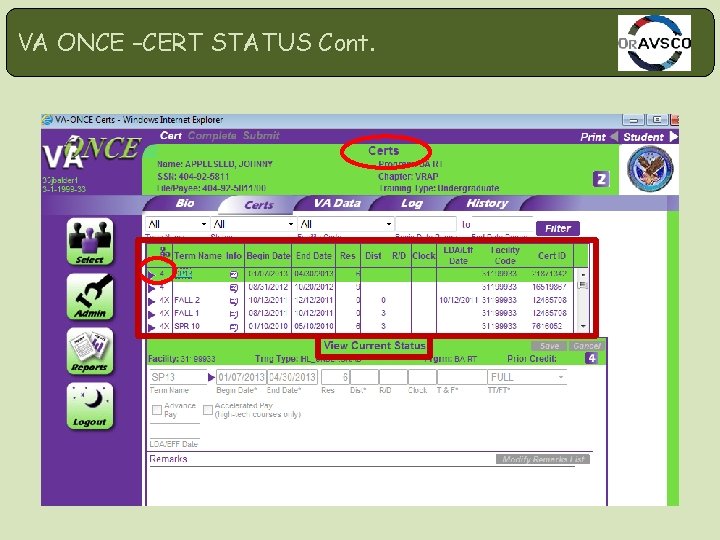Click table scrollbar down arrow

(x=583, y=326)
